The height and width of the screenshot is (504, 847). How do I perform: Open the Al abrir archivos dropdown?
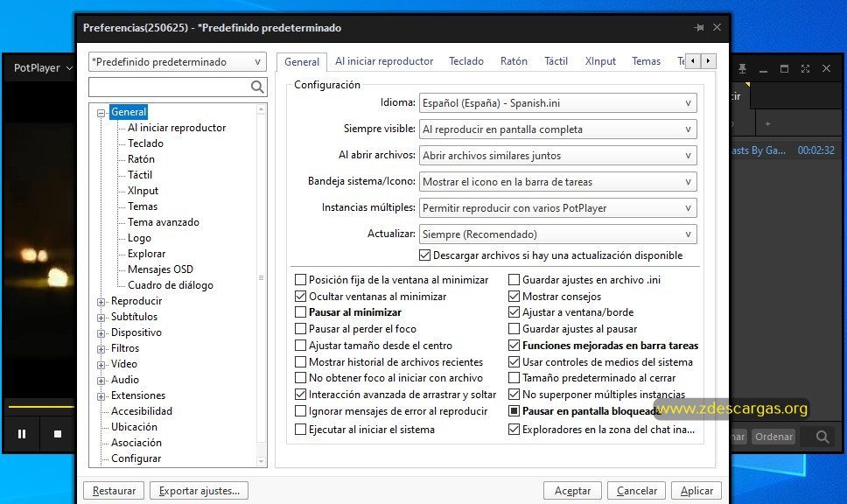[557, 156]
